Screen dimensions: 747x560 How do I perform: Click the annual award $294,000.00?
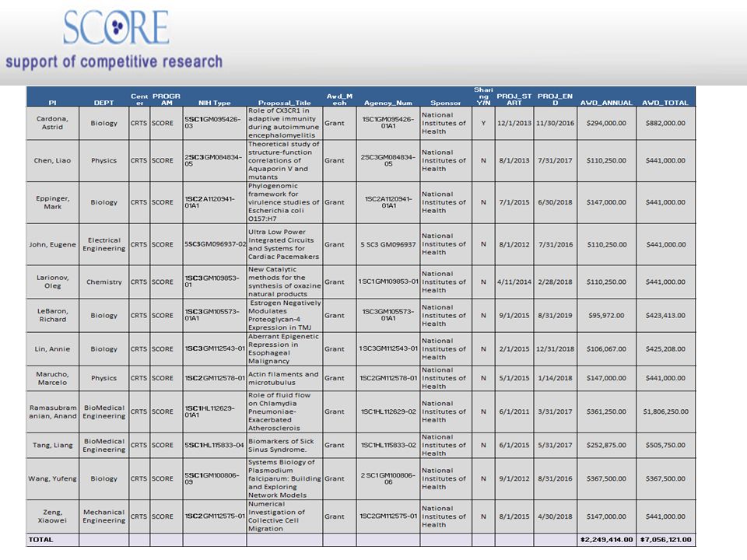tap(606, 123)
